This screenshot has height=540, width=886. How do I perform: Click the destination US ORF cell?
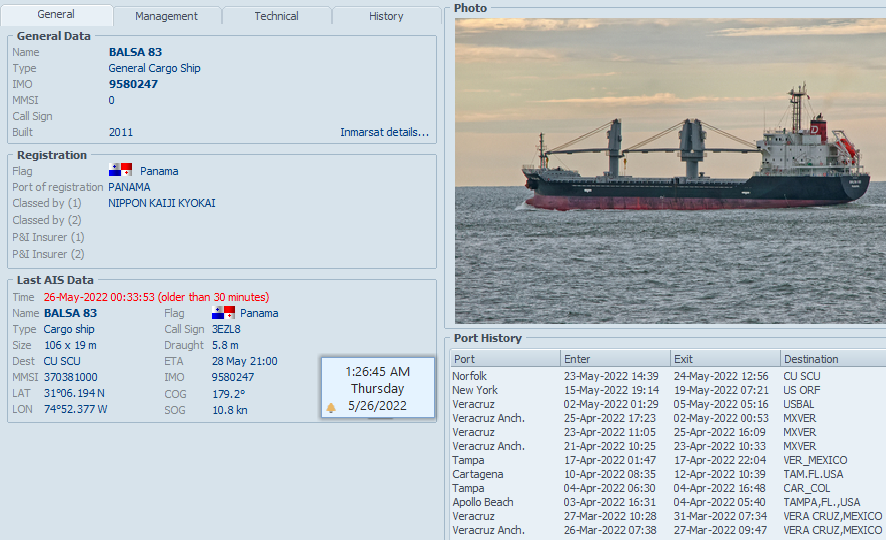pyautogui.click(x=801, y=390)
